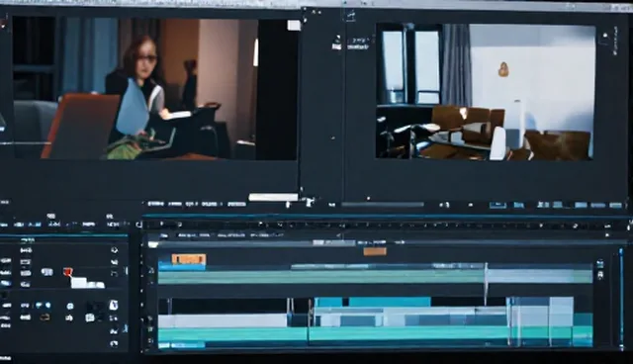
Task: Select the small orange marker clip mid-timeline
Action: click(x=375, y=252)
